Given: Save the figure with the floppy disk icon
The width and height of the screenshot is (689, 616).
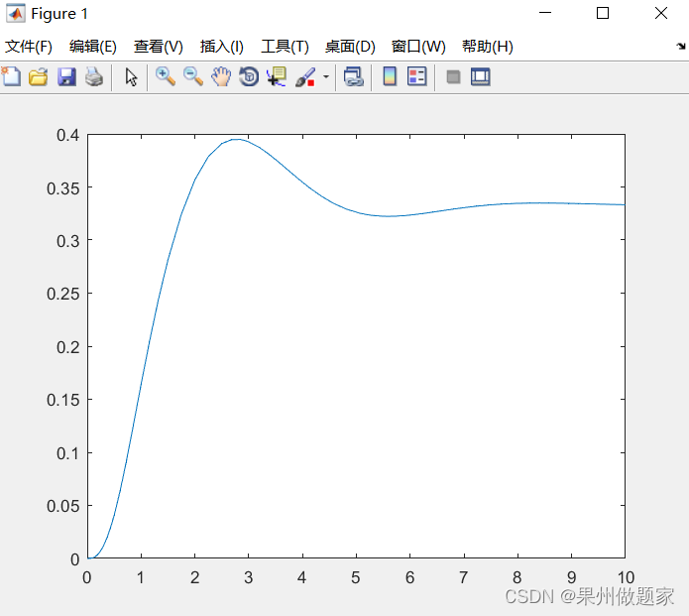Looking at the screenshot, I should click(66, 77).
